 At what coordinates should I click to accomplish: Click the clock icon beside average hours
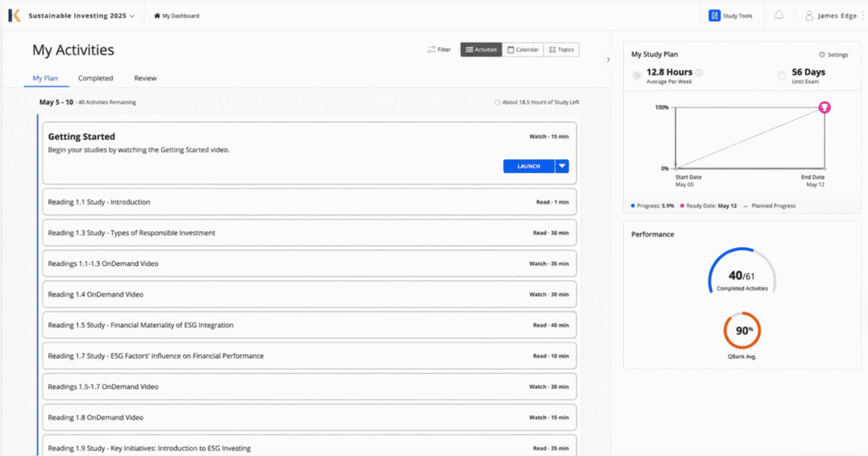click(x=637, y=75)
